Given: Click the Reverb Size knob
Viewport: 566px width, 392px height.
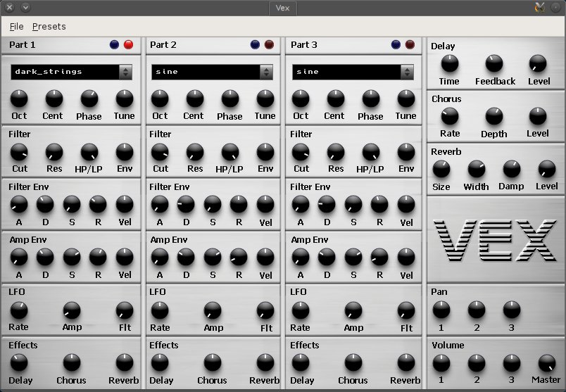Looking at the screenshot, I should click(x=441, y=169).
